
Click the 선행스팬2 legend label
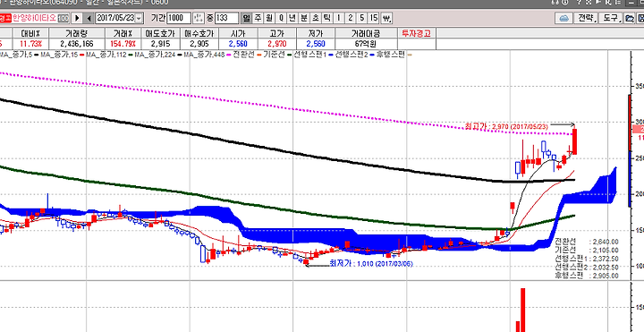[x=351, y=55]
